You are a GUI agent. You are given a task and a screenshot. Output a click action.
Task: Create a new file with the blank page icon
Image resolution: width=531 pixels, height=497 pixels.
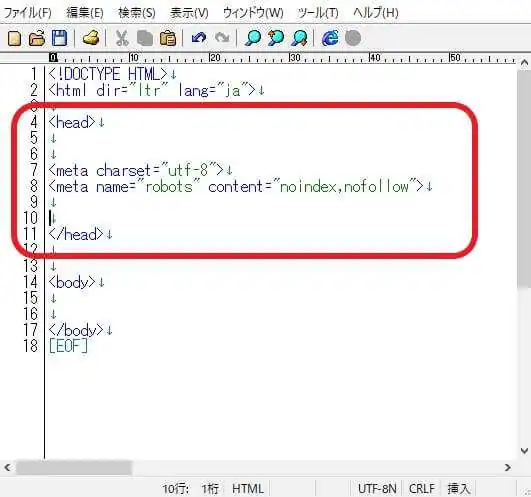coord(14,38)
